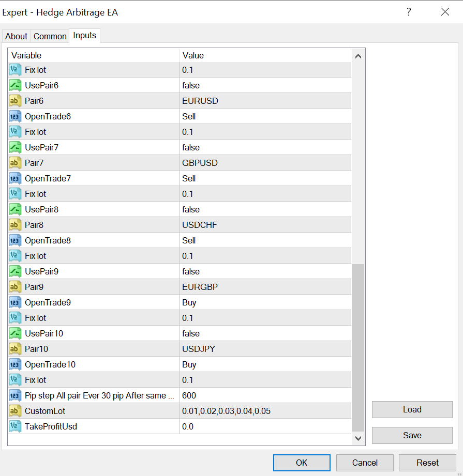Click the double icon beside TakeProfitUsd
The width and height of the screenshot is (463, 476).
(x=15, y=426)
